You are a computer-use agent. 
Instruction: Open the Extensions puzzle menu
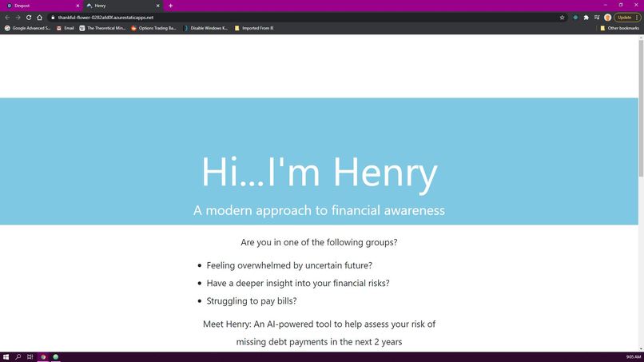[586, 18]
